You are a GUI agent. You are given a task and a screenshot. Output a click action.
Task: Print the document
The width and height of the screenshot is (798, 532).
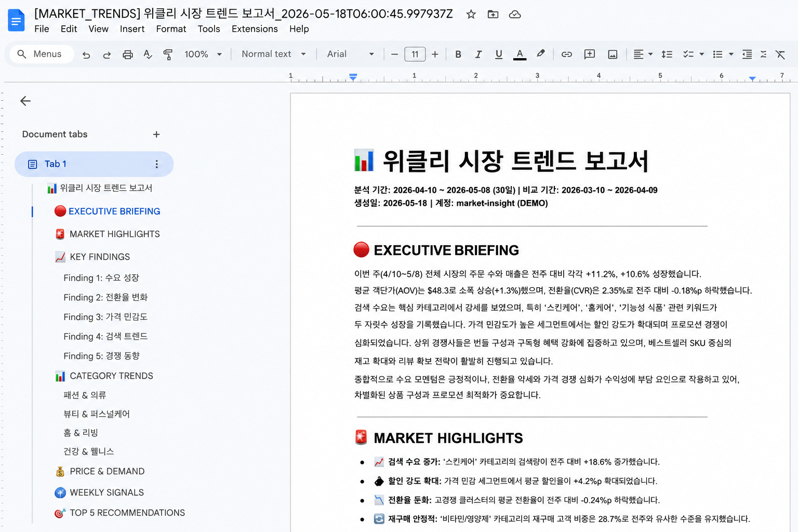(x=127, y=55)
